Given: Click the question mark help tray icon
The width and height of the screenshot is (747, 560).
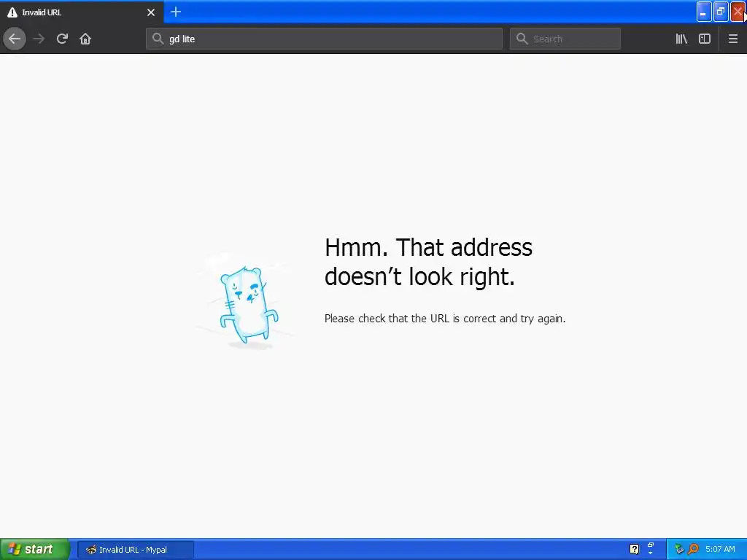Looking at the screenshot, I should click(x=634, y=549).
